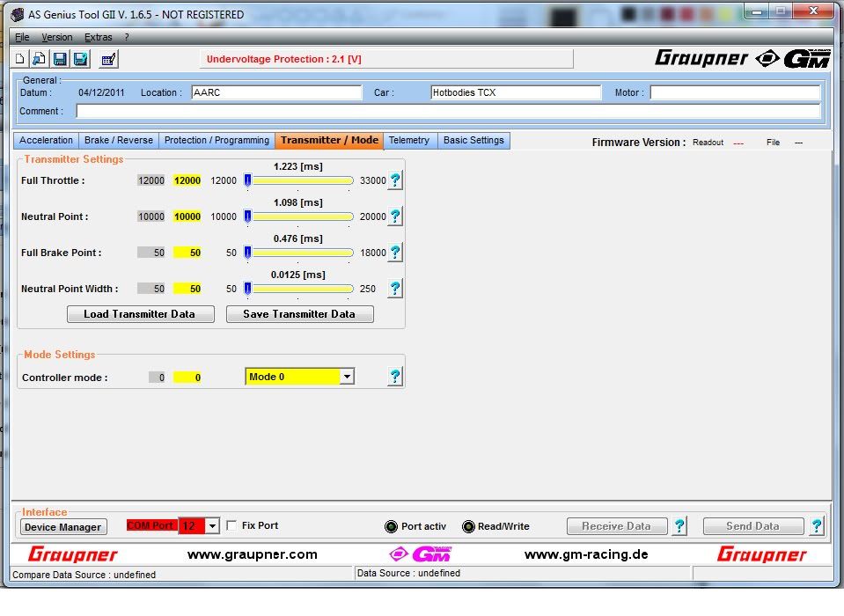Switch to the Telemetry tab
The height and width of the screenshot is (616, 844).
(x=409, y=141)
